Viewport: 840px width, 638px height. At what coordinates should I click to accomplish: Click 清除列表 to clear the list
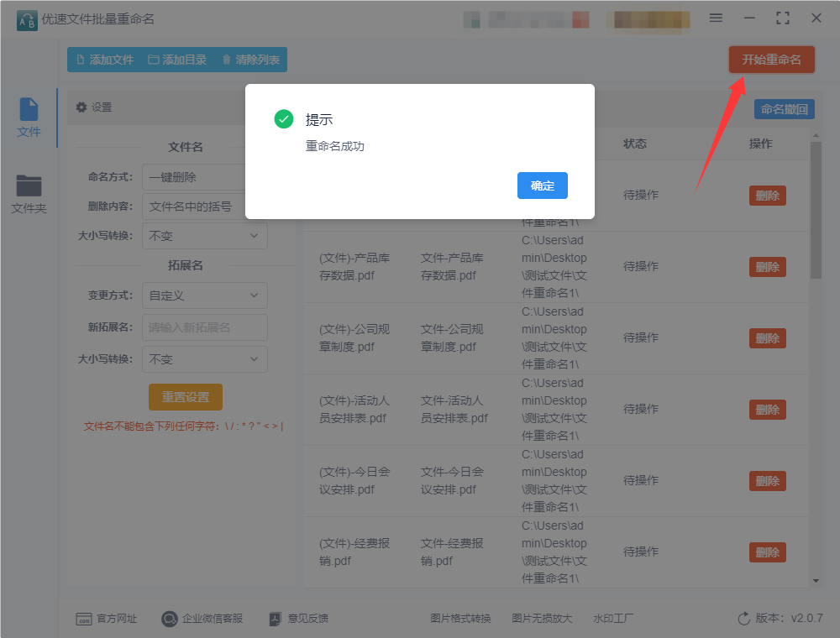(250, 60)
